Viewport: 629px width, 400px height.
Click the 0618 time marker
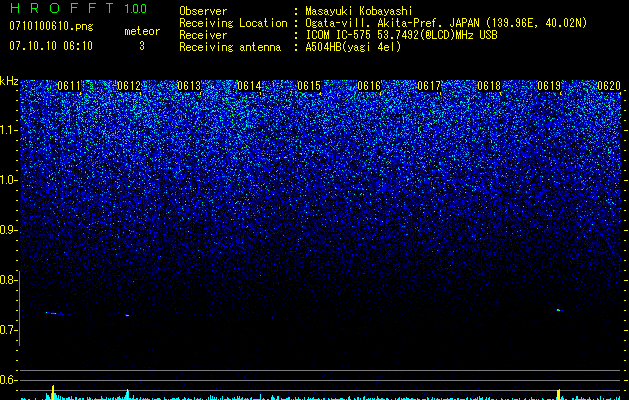pyautogui.click(x=489, y=86)
